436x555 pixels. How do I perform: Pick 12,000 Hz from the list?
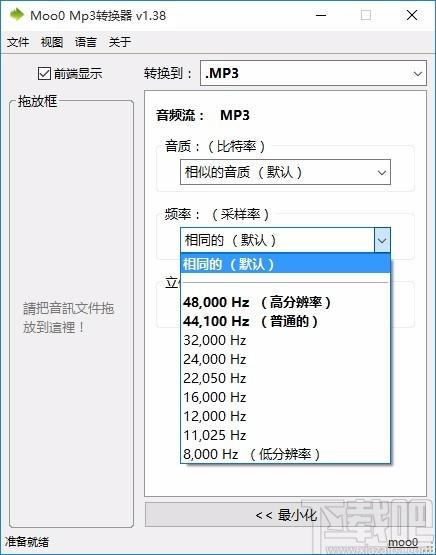[285, 416]
